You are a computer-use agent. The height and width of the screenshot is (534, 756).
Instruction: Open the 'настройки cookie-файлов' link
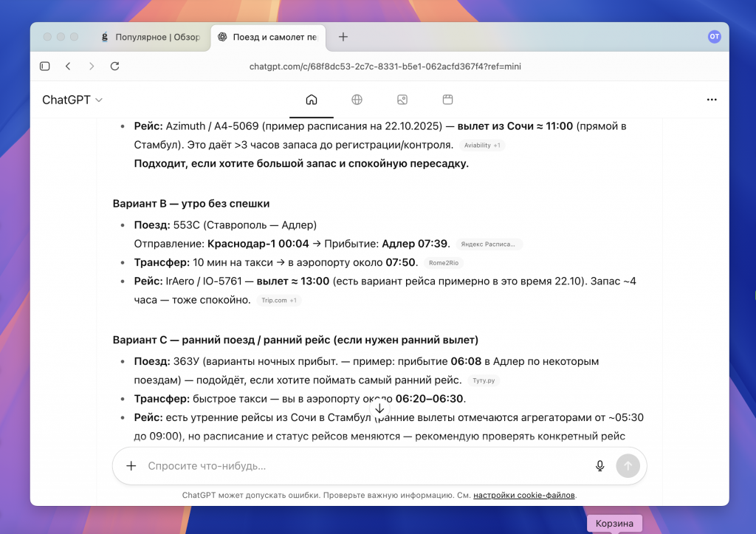click(x=524, y=495)
